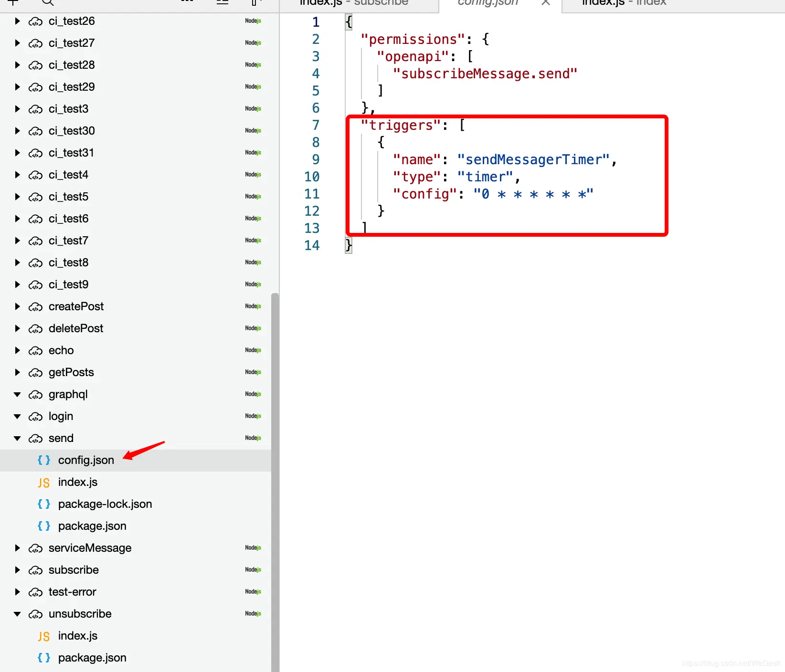Click the "permissions" key on line 2

[x=413, y=40]
